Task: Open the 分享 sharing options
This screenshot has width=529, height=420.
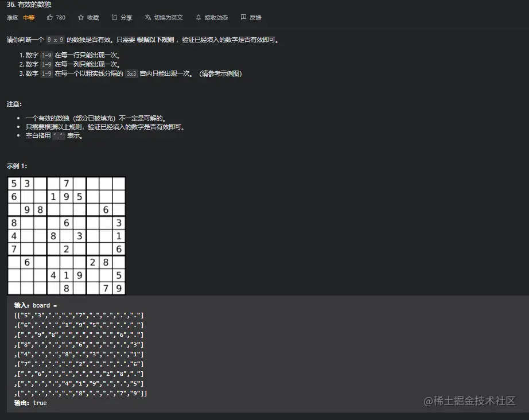Action: pyautogui.click(x=122, y=17)
